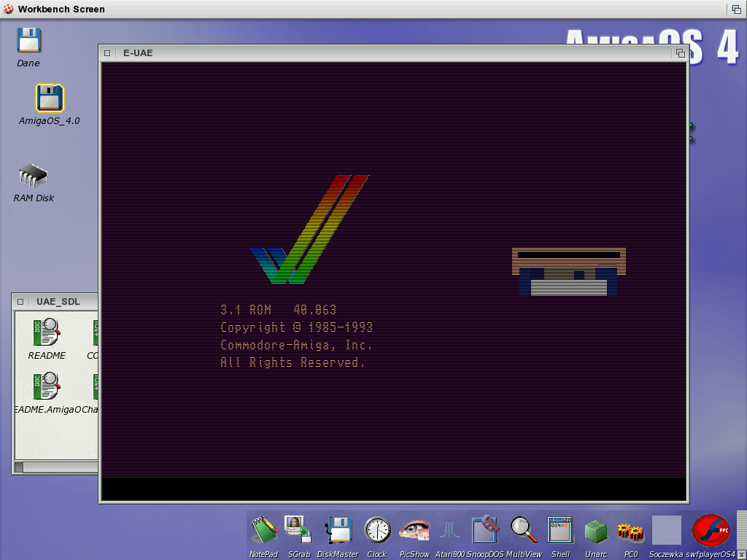Open the PC0 gears icon
The image size is (747, 560).
coord(630,532)
